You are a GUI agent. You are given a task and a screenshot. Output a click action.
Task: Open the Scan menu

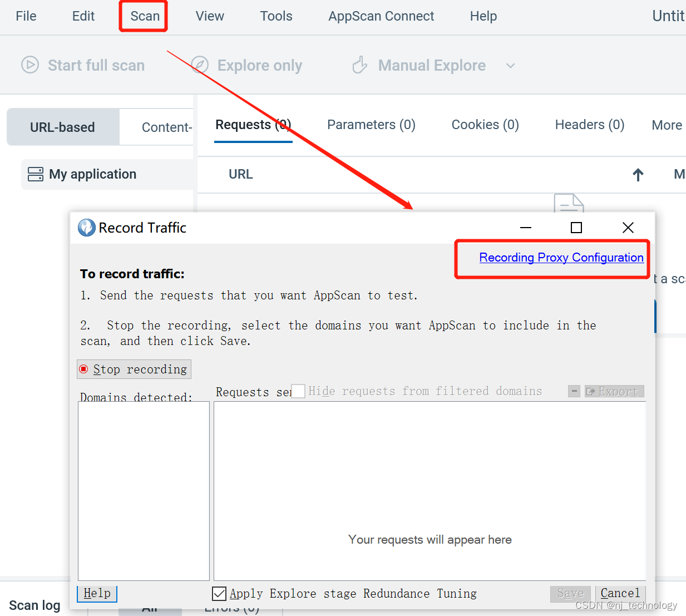[145, 16]
